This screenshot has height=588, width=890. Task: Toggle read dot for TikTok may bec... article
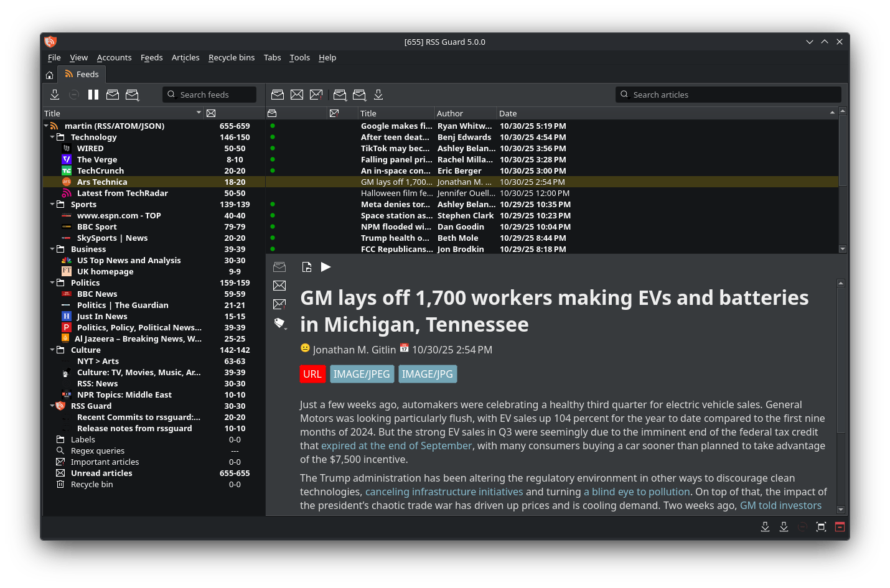pos(273,148)
